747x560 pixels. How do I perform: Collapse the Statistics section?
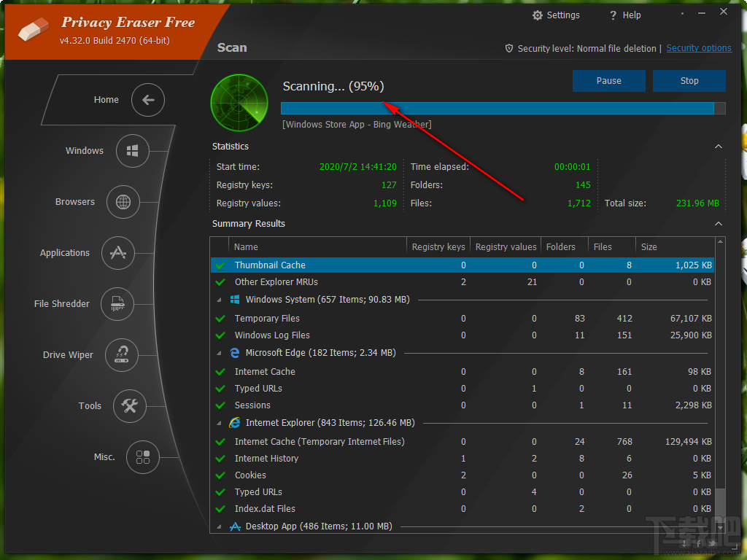719,146
